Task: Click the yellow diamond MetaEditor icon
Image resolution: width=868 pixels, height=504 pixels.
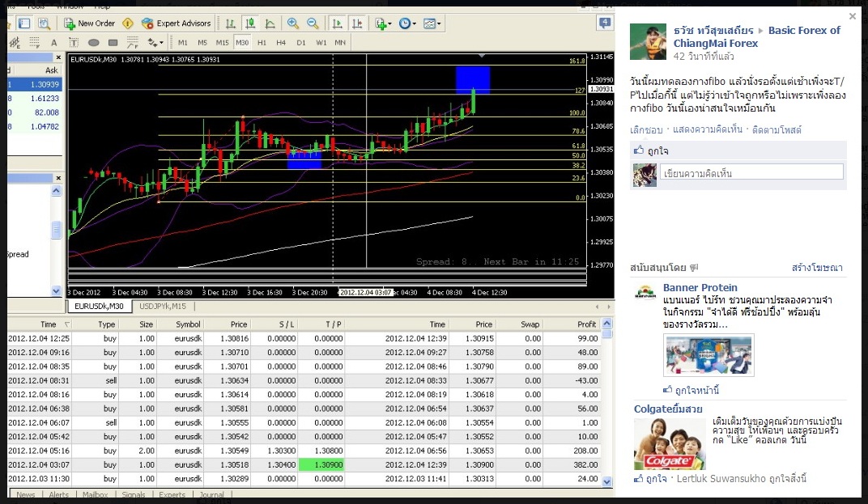Action: (128, 23)
